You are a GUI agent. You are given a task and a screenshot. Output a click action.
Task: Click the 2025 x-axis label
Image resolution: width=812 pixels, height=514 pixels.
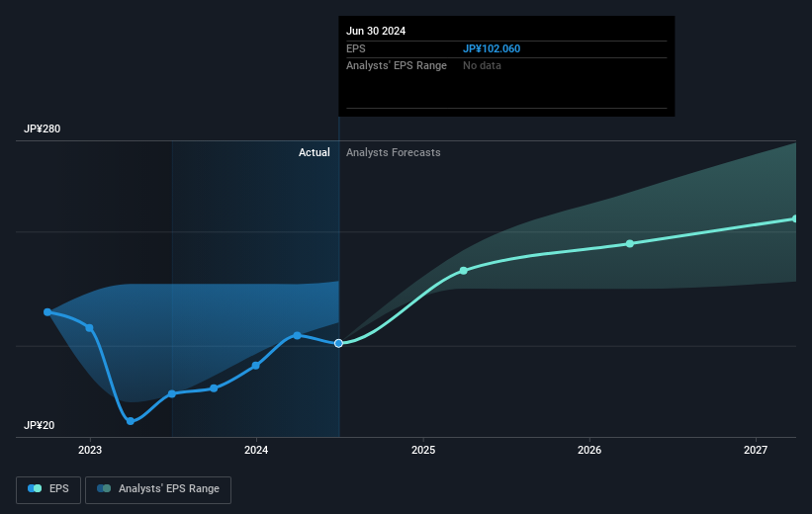click(423, 451)
